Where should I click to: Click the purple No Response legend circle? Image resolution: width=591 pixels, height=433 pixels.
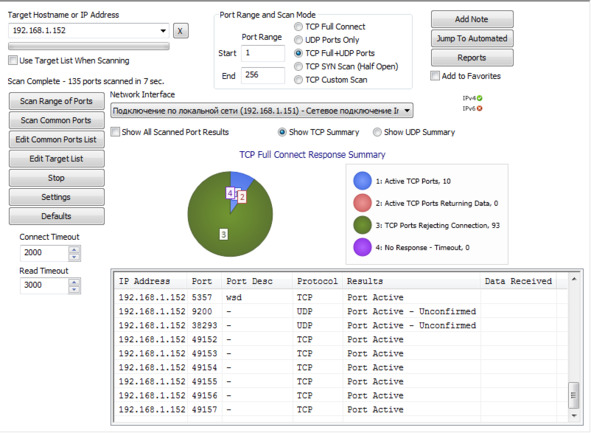tap(362, 247)
